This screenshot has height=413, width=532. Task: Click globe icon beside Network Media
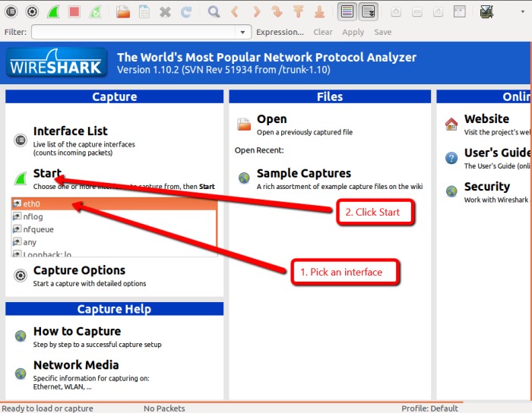coord(21,374)
